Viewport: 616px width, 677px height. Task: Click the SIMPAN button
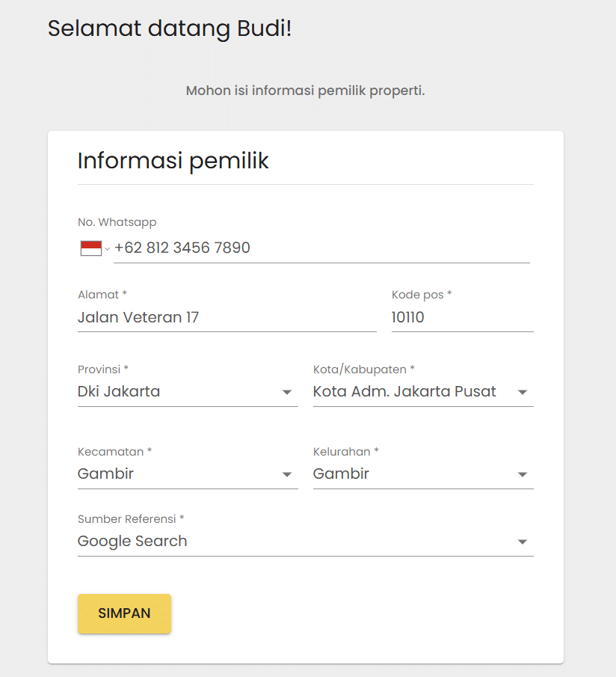tap(124, 613)
